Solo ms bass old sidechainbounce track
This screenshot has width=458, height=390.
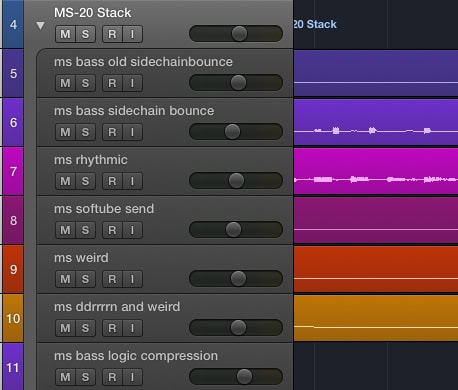point(86,83)
